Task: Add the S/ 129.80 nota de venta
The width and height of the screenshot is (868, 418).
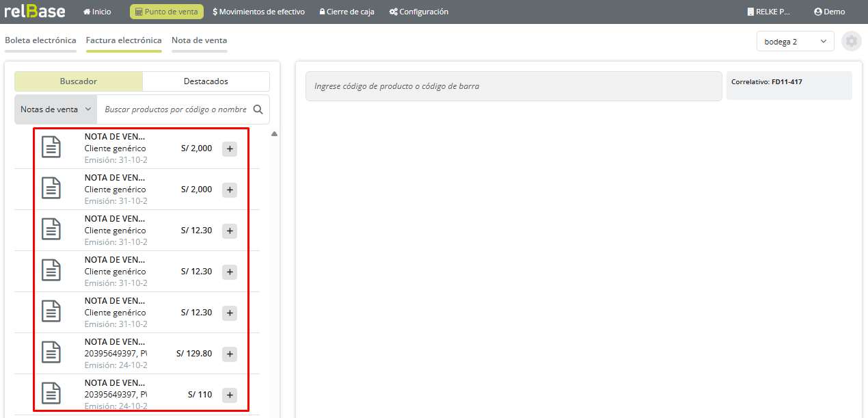Action: pos(230,354)
